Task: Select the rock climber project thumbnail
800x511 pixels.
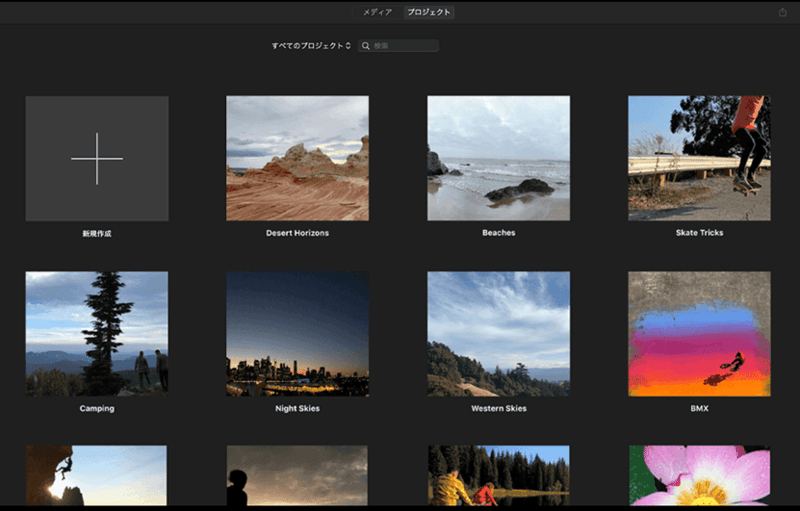Action: pyautogui.click(x=97, y=476)
